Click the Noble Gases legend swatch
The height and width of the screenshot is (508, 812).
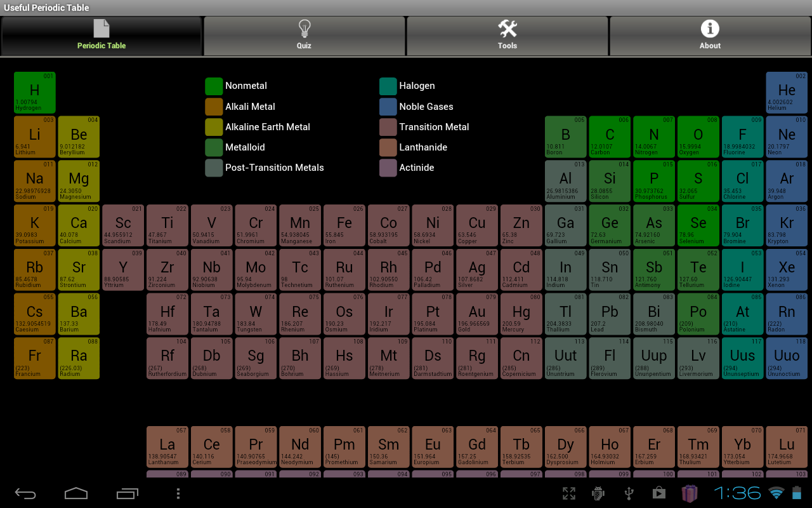coord(388,107)
